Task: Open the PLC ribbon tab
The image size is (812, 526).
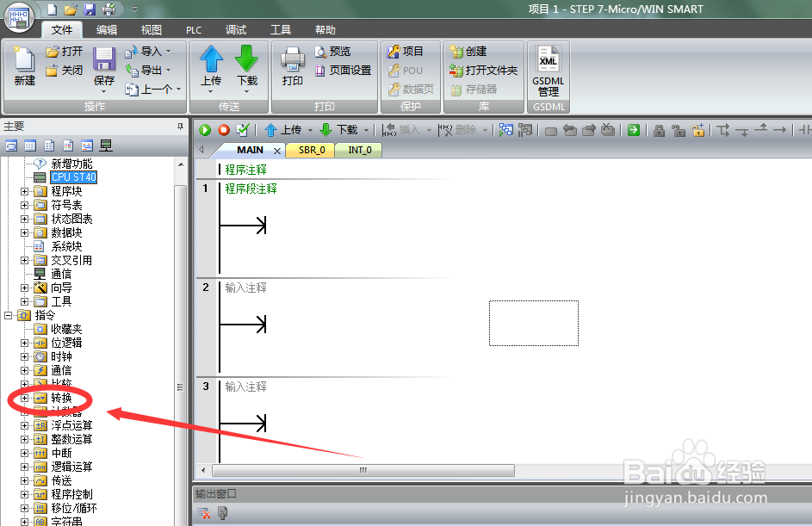Action: (194, 30)
